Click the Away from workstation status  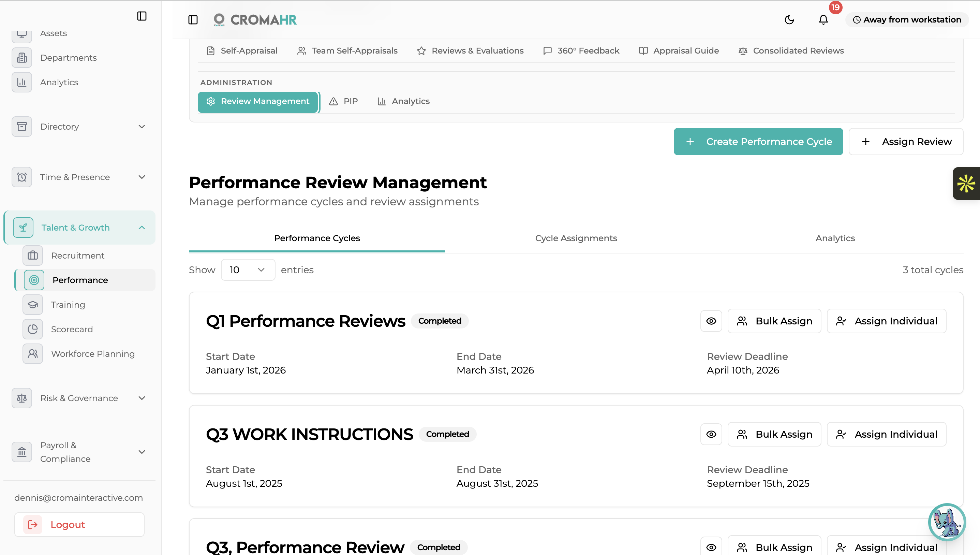[x=907, y=20]
